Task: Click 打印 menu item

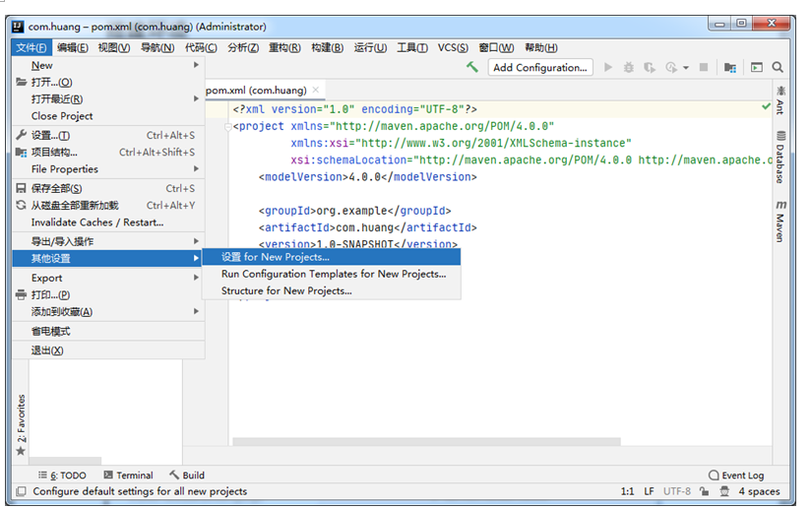Action: coord(108,294)
